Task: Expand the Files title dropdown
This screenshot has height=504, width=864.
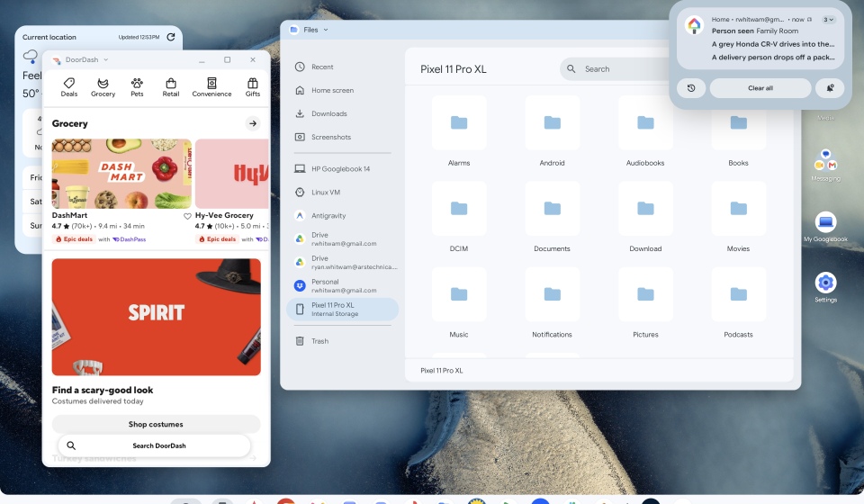Action: pos(326,30)
